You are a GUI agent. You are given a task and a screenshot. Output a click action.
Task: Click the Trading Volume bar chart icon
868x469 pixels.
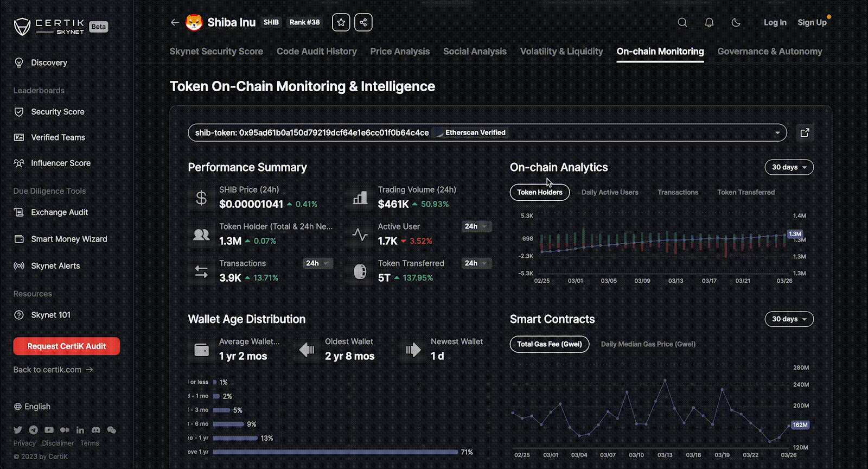(360, 198)
